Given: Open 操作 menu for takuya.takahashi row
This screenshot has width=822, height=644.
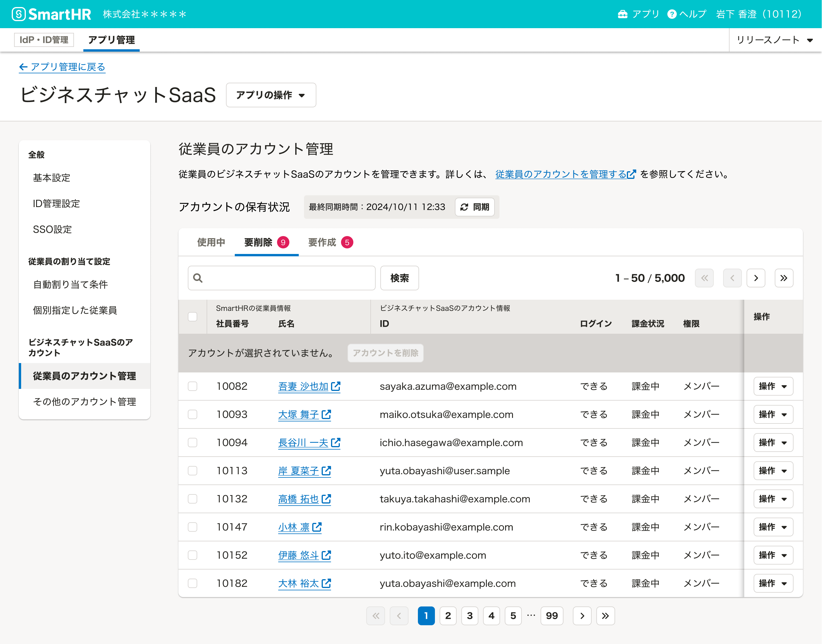Looking at the screenshot, I should pyautogui.click(x=773, y=499).
